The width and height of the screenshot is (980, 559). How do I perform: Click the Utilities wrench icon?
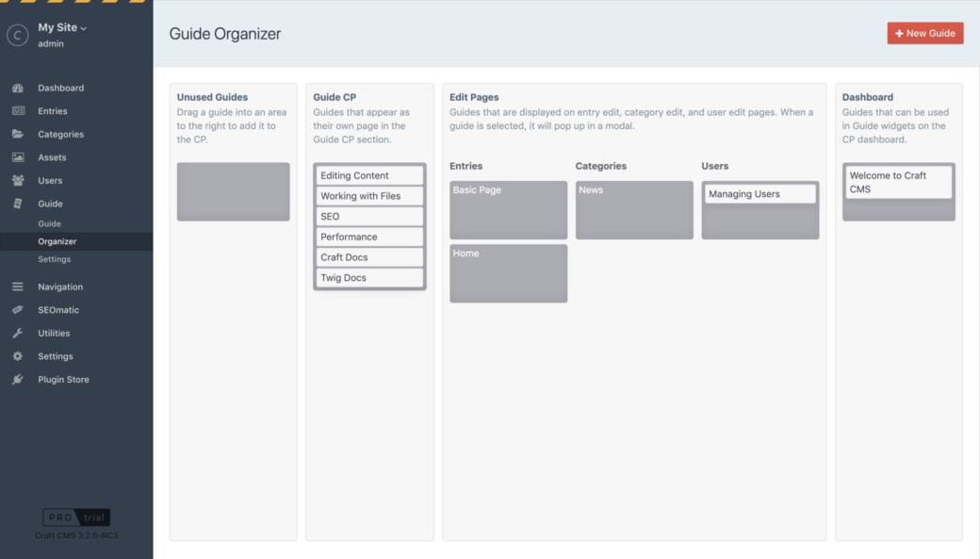click(x=18, y=334)
